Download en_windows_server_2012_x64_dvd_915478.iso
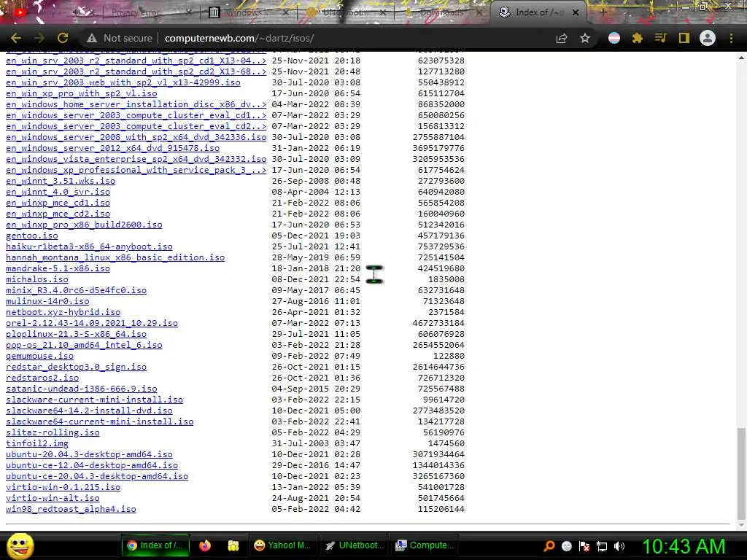Screen dimensions: 747x560 point(112,149)
